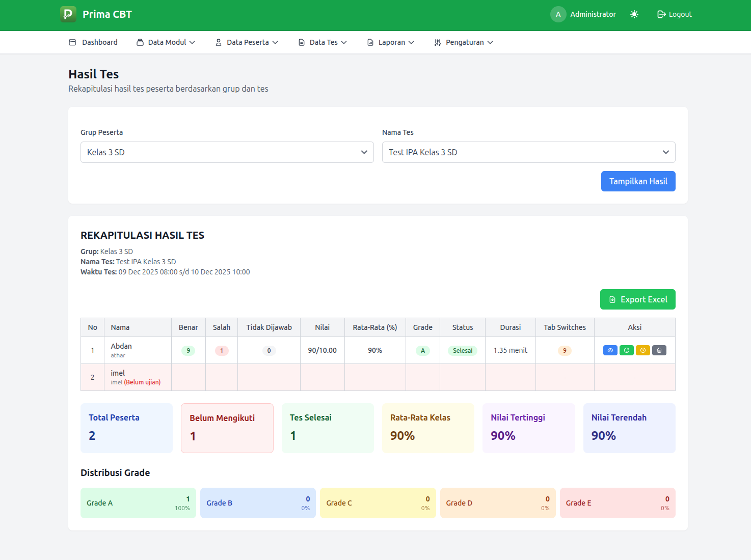Image resolution: width=751 pixels, height=560 pixels.
Task: Select the Dashboard monitor icon
Action: (x=72, y=42)
